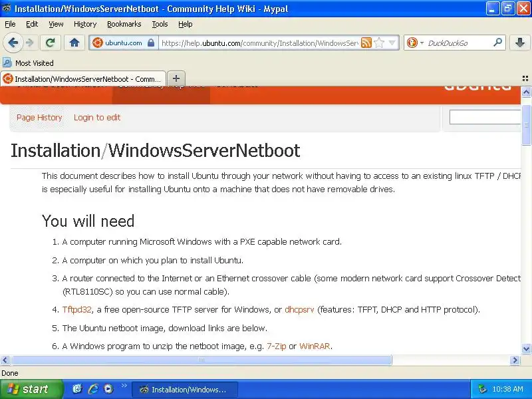Image resolution: width=532 pixels, height=399 pixels.
Task: Follow the Tftpd32 link
Action: [x=77, y=309]
